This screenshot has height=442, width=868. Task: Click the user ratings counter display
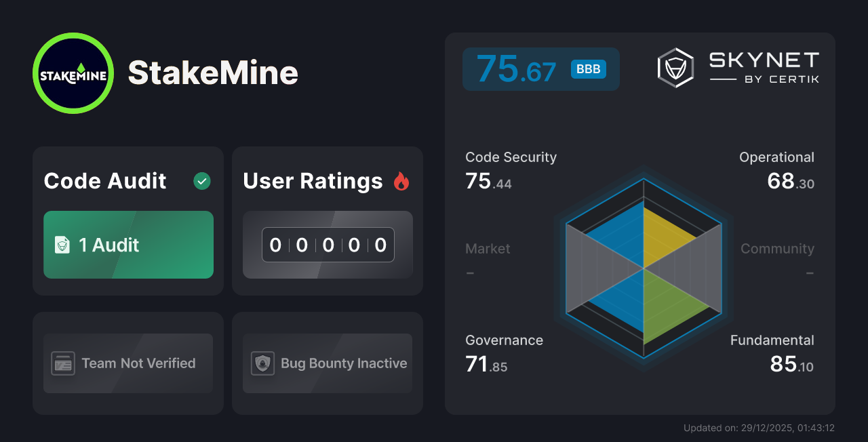(x=327, y=245)
